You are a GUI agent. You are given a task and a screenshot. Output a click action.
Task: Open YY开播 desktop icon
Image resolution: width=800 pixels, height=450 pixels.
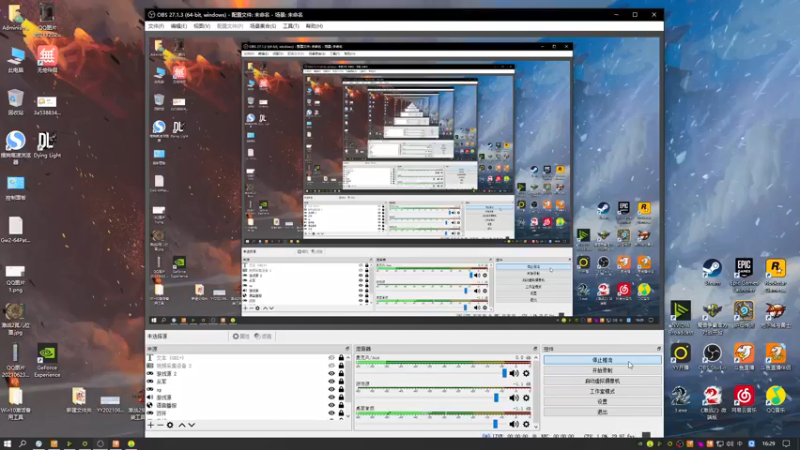click(681, 357)
